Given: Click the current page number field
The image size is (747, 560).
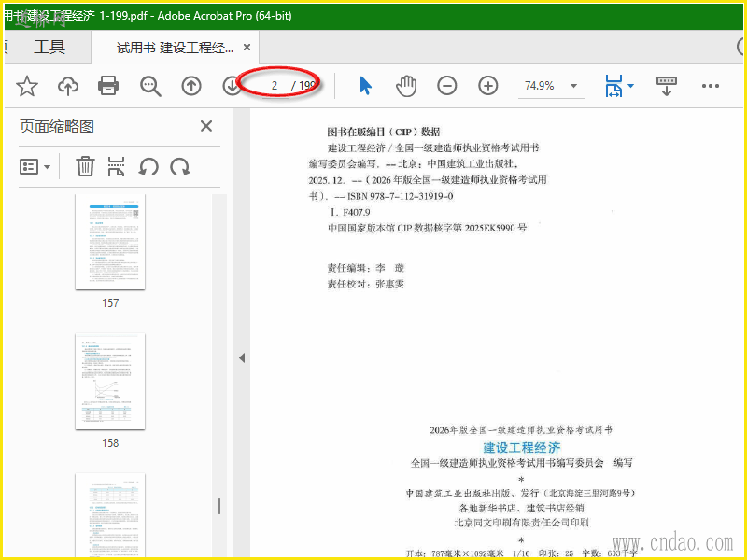Looking at the screenshot, I should [274, 86].
